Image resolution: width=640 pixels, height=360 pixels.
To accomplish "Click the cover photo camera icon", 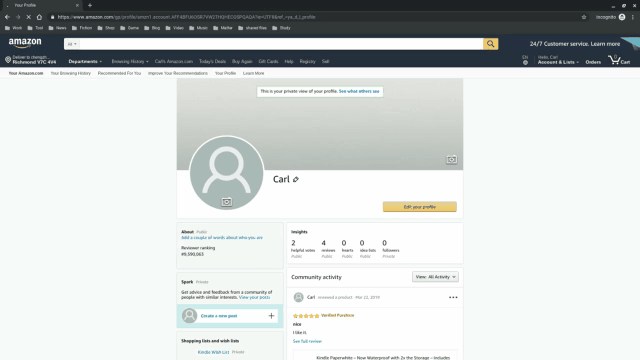I will pos(451,160).
